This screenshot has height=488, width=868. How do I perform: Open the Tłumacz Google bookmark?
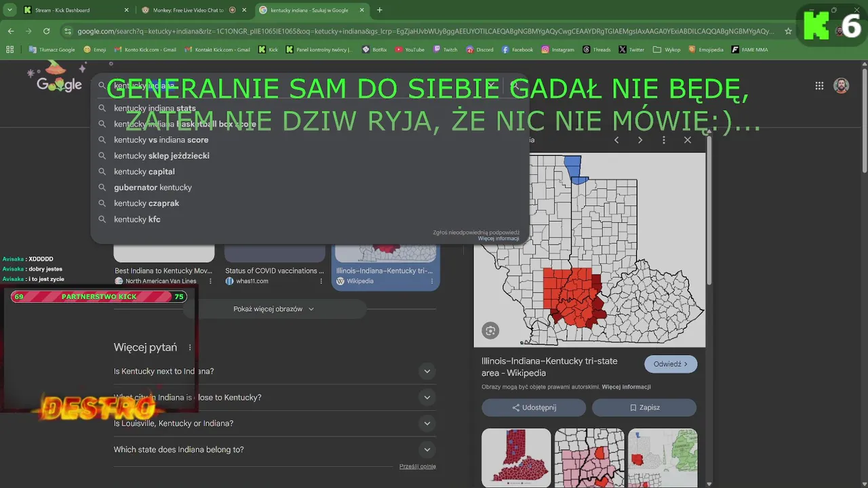click(52, 49)
